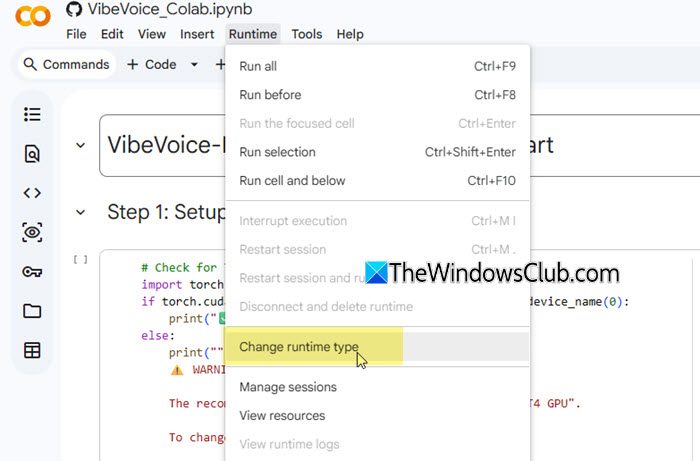
Task: Click the Colab logo
Action: coord(33,17)
